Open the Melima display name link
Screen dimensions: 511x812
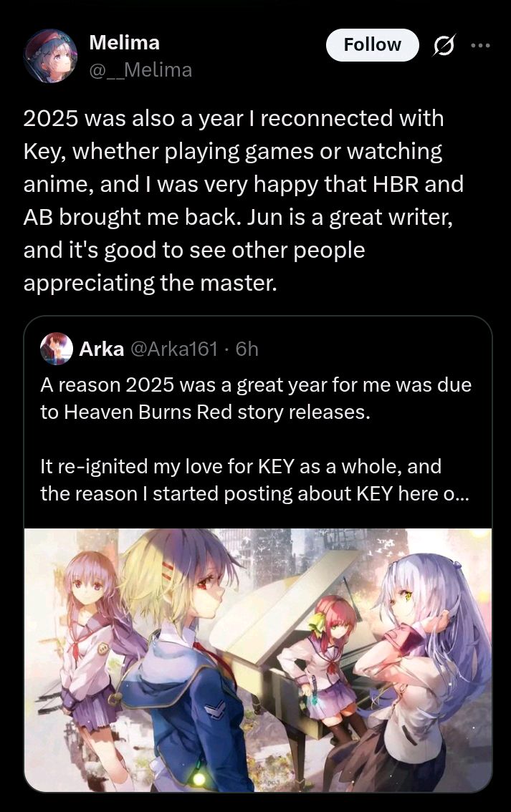pos(125,42)
